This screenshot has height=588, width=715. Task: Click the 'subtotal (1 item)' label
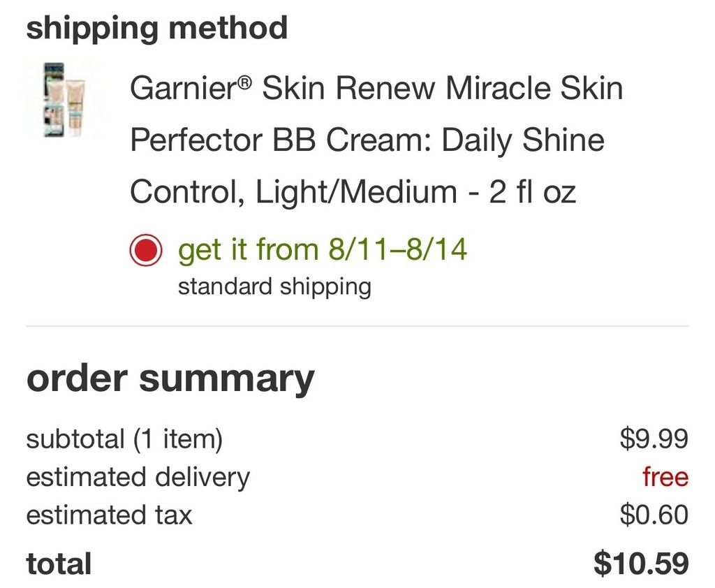click(124, 439)
